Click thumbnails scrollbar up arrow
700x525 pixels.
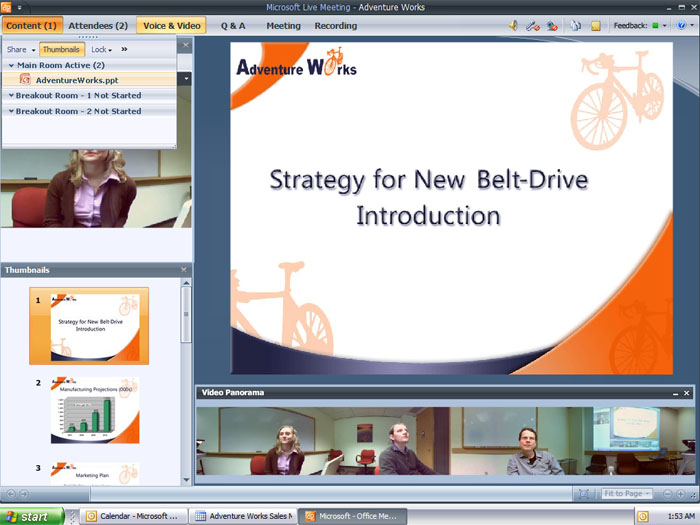click(x=186, y=283)
